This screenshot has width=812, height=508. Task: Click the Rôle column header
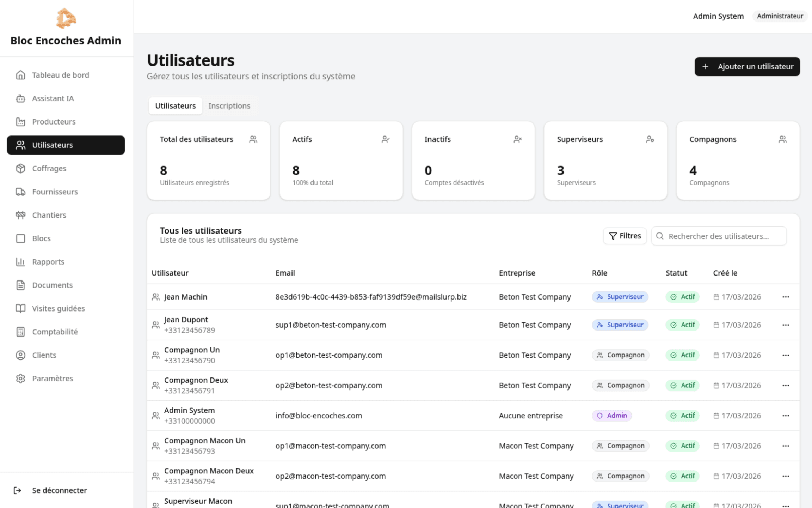[x=599, y=273]
